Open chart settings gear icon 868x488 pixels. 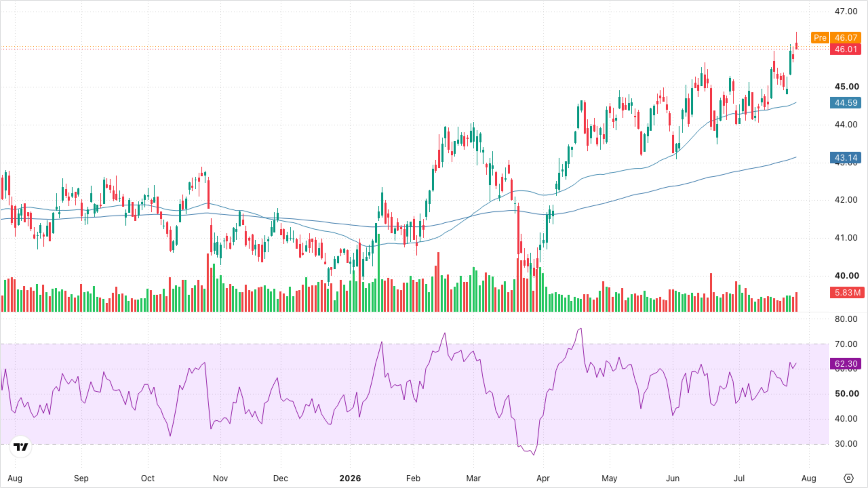(x=848, y=478)
